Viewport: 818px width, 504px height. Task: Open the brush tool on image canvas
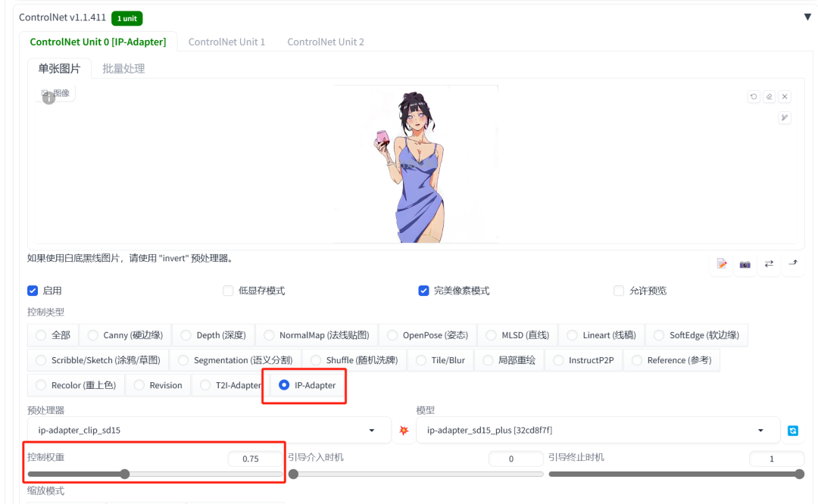coord(785,117)
